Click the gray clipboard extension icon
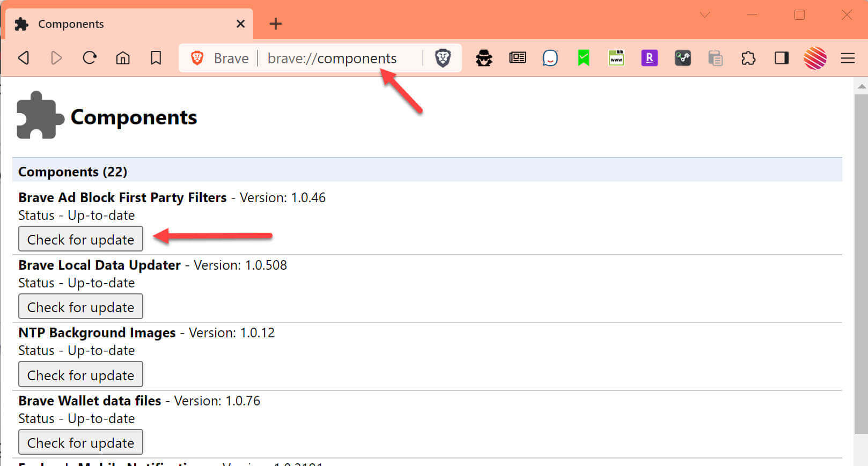Screen dimensions: 868x466 716,58
